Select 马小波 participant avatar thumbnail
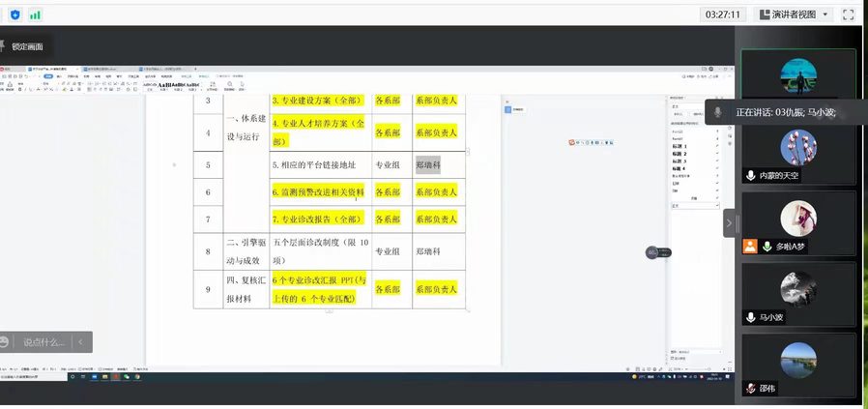The height and width of the screenshot is (409, 868). (798, 287)
